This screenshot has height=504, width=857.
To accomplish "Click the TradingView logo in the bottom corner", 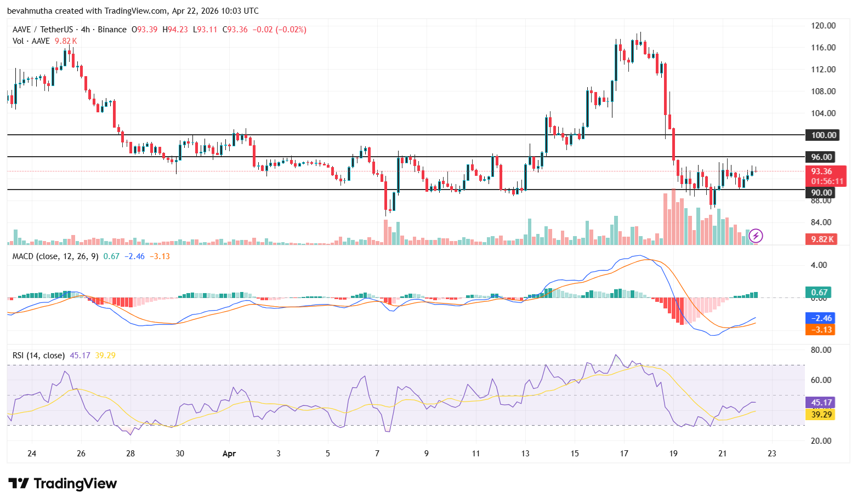I will 61,484.
